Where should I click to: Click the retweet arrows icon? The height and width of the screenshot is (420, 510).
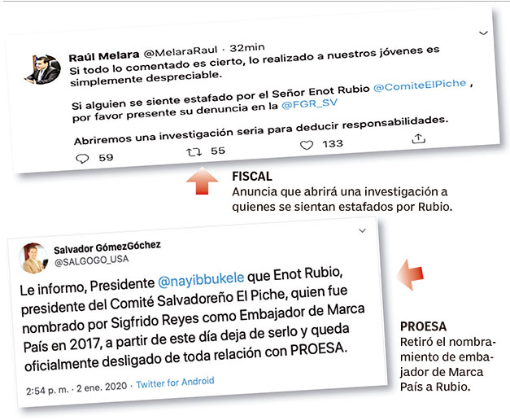pyautogui.click(x=194, y=151)
